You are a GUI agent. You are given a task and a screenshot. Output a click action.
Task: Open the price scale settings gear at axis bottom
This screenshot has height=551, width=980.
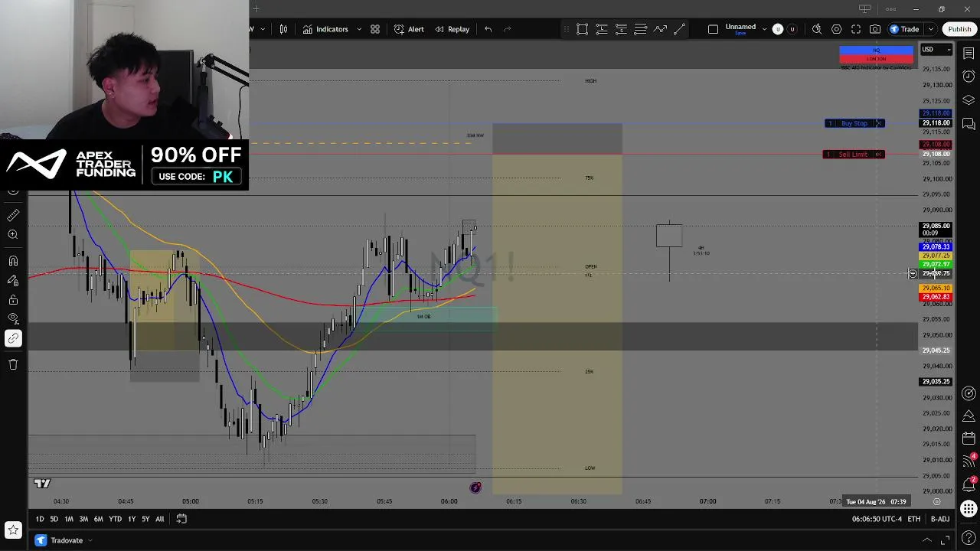(x=936, y=502)
